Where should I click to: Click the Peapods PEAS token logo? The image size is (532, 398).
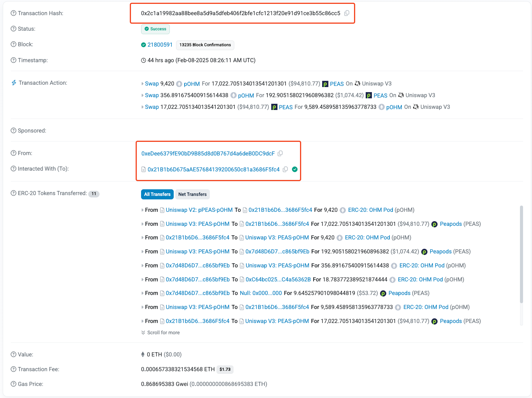(x=325, y=84)
